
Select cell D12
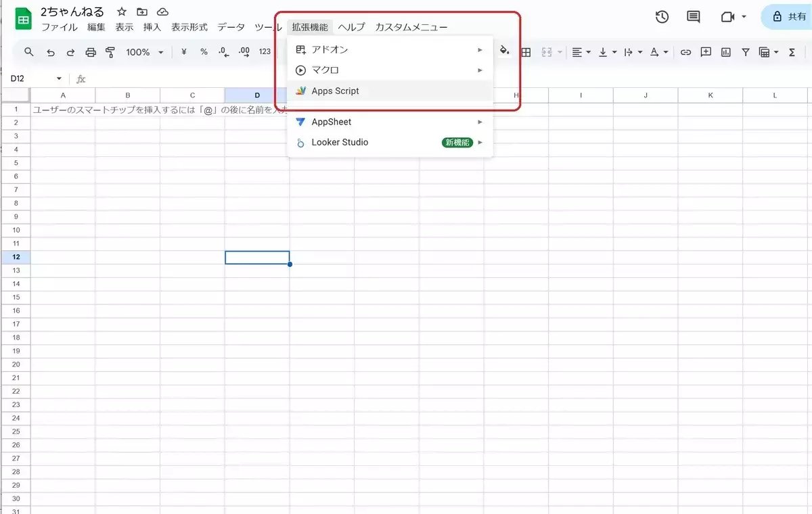click(x=257, y=257)
